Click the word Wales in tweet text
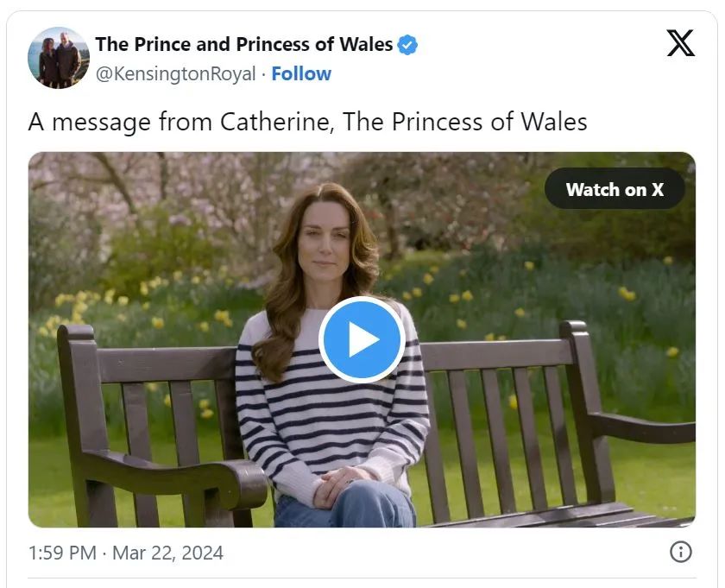Viewport: 725px width, 588px height. [554, 122]
